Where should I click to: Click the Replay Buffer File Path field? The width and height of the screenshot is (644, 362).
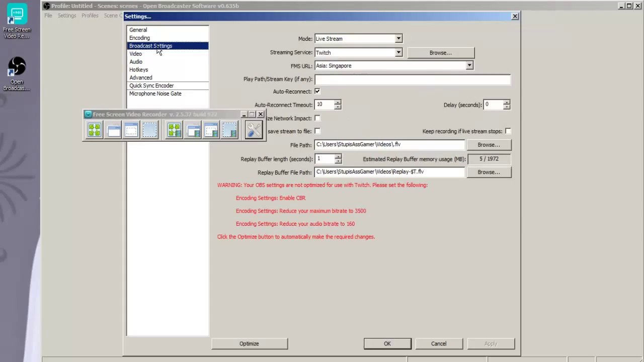pyautogui.click(x=389, y=172)
